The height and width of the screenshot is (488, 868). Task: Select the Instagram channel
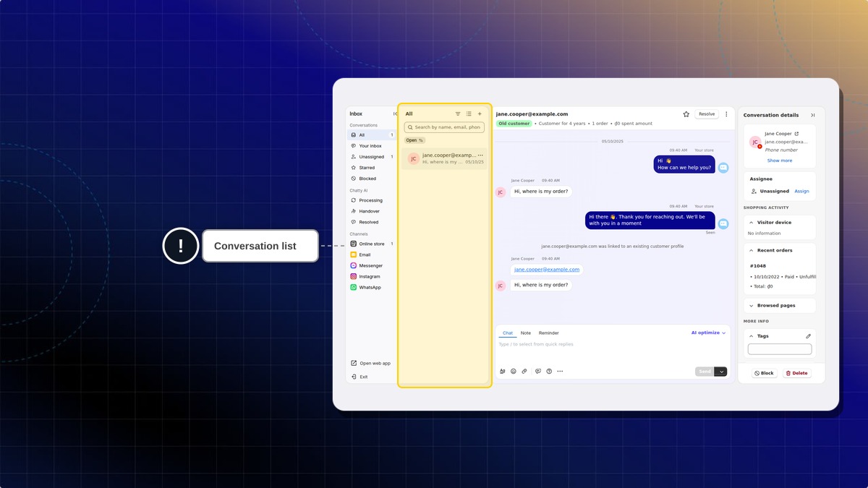[x=372, y=276]
